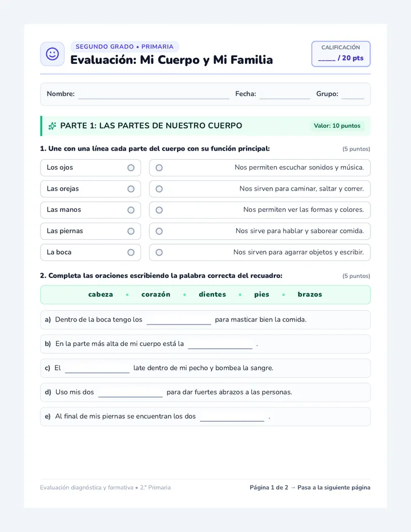
Task: Click the Grupo blank line
Action: tap(353, 95)
